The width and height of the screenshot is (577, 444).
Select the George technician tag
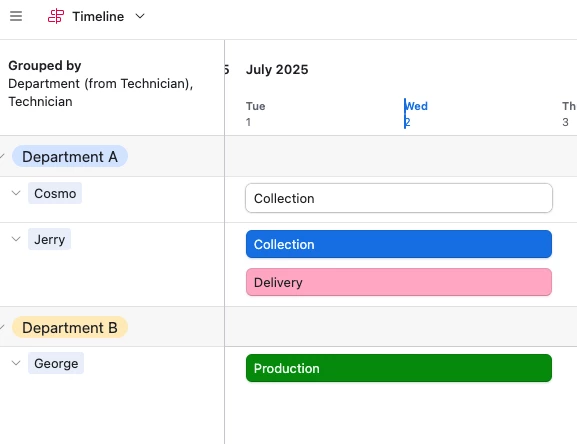click(x=56, y=363)
